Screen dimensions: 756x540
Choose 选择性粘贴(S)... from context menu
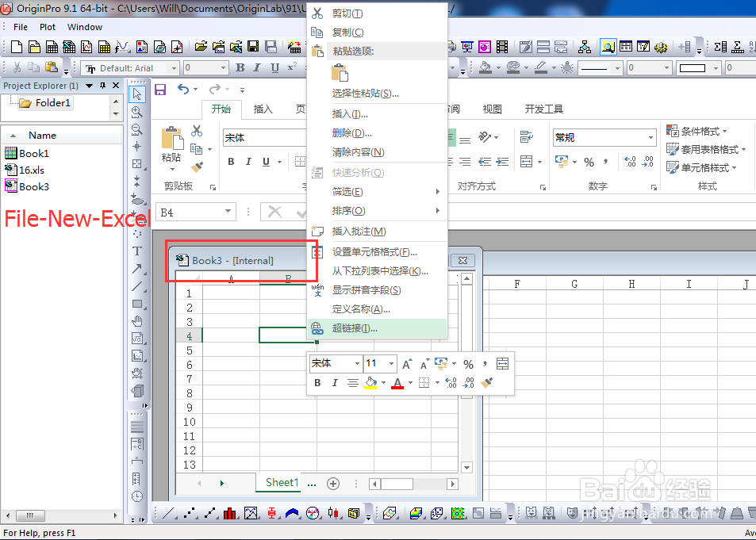click(x=377, y=94)
